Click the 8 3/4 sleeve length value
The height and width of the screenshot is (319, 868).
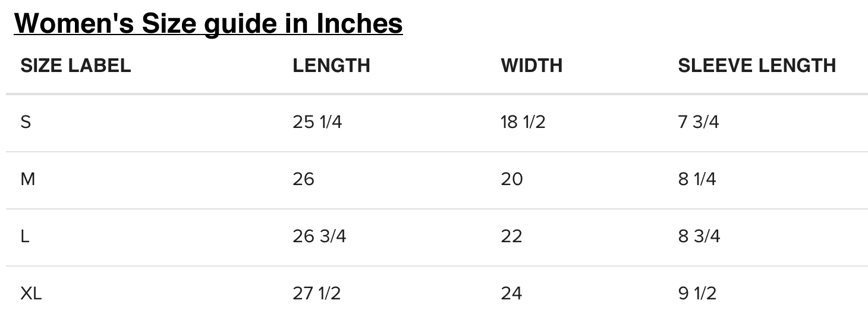[x=699, y=236]
